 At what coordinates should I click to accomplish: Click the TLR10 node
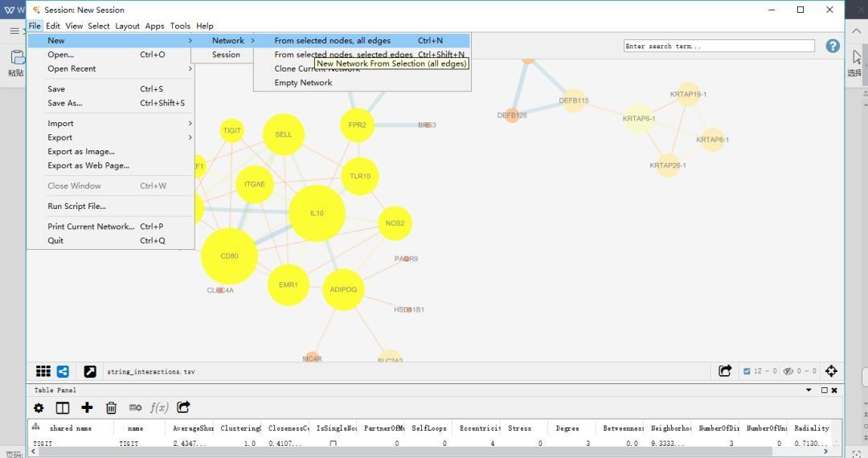[x=360, y=176]
